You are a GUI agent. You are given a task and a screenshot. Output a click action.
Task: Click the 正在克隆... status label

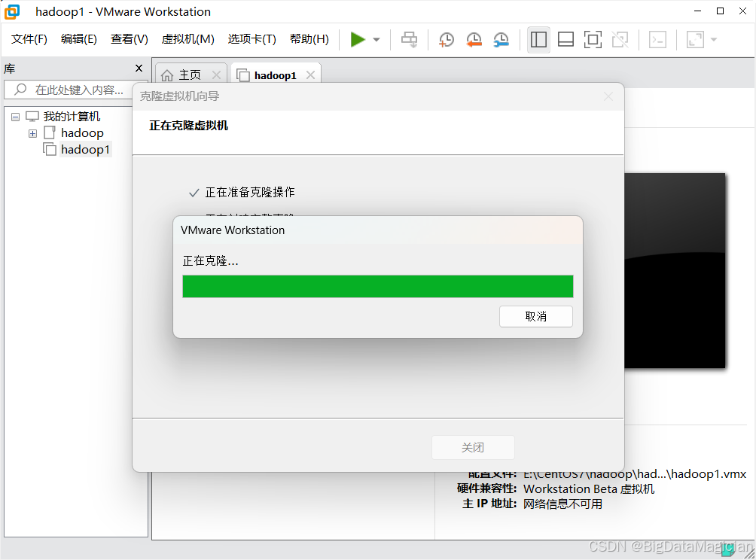coord(210,260)
